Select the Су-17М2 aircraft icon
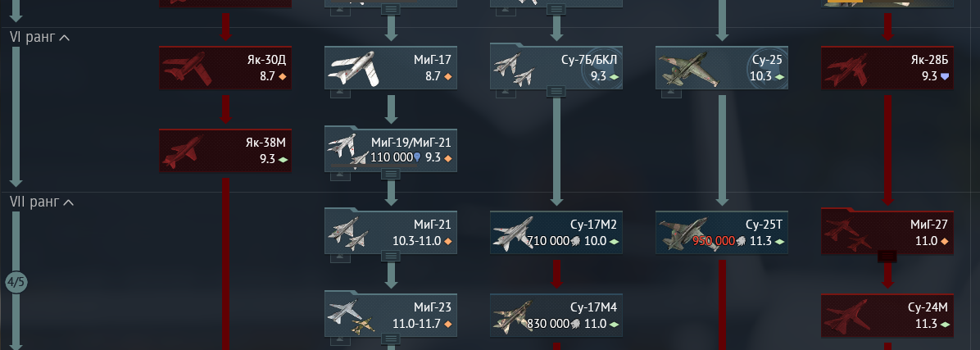Image resolution: width=980 pixels, height=350 pixels. [x=513, y=233]
